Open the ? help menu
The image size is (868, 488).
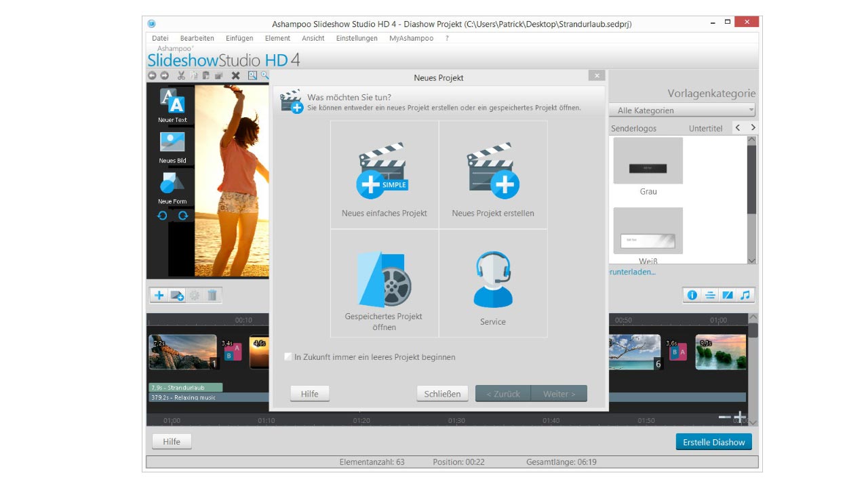coord(447,38)
